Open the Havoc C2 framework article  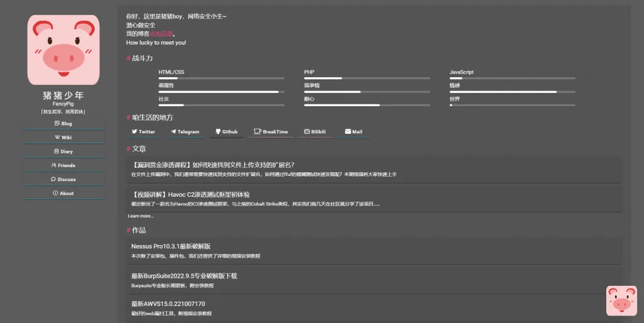point(191,195)
